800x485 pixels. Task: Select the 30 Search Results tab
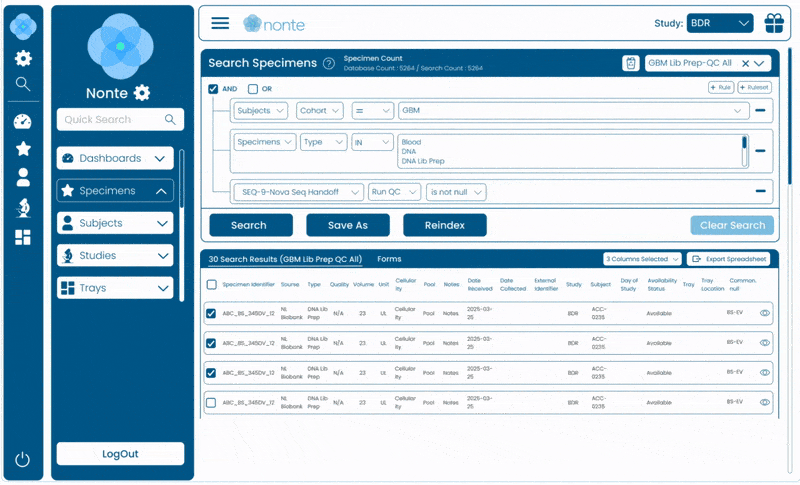click(284, 259)
